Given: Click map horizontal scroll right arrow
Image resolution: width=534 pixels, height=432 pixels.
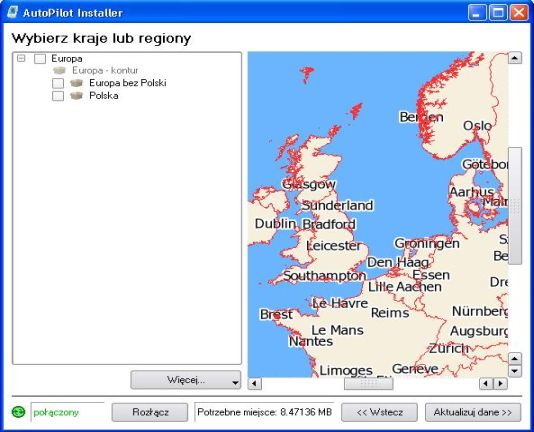Looking at the screenshot, I should point(501,384).
